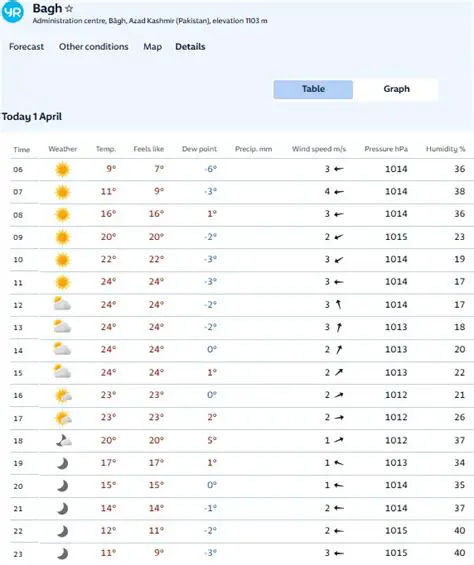Click the Weather column header
This screenshot has width=474, height=565.
pyautogui.click(x=62, y=149)
